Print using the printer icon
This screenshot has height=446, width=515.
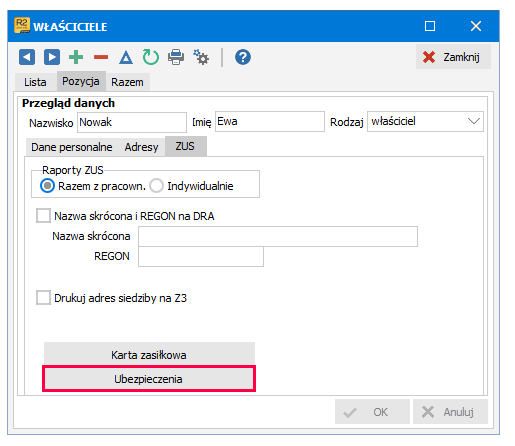tap(176, 57)
